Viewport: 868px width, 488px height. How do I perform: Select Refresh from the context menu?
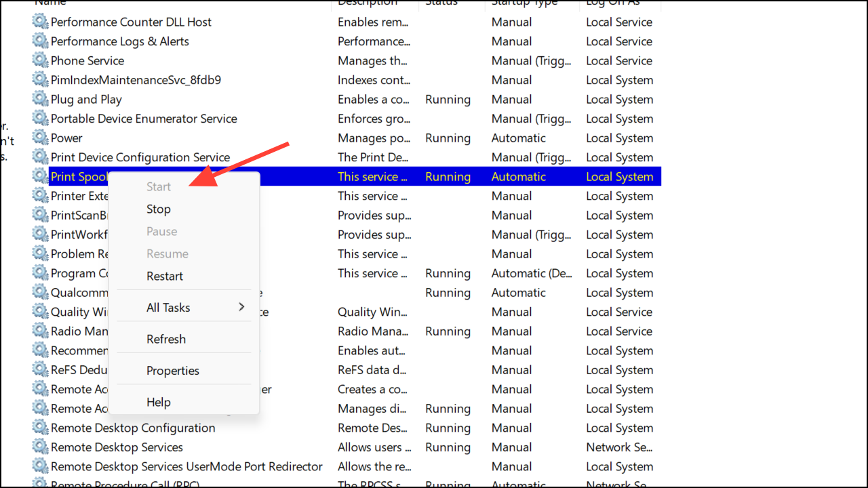tap(166, 339)
